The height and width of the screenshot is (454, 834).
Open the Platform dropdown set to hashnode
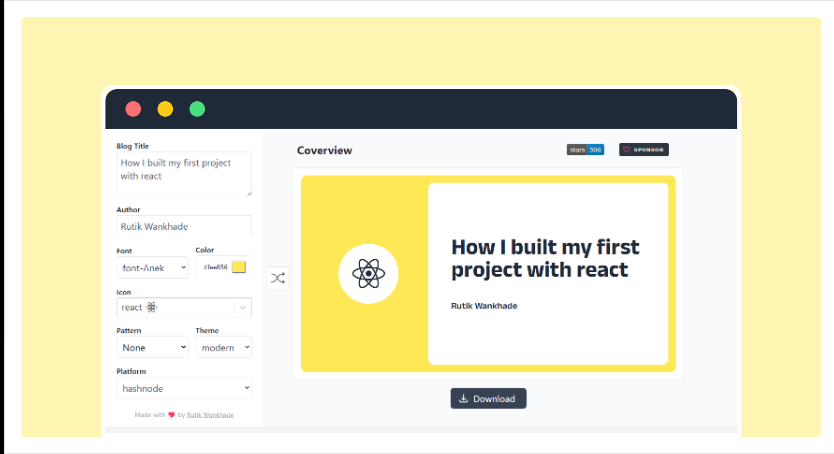(x=184, y=388)
